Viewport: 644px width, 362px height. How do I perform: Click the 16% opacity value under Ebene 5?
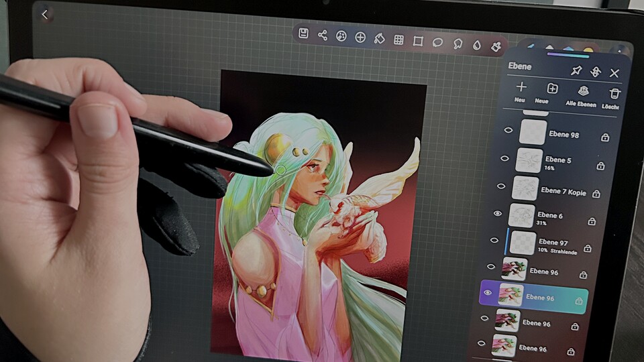(x=549, y=168)
